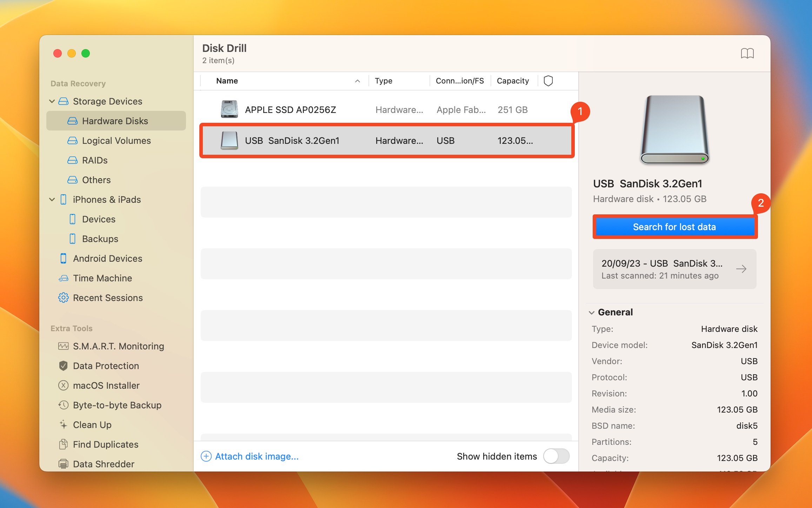Click the macOS Installer icon

coord(63,385)
